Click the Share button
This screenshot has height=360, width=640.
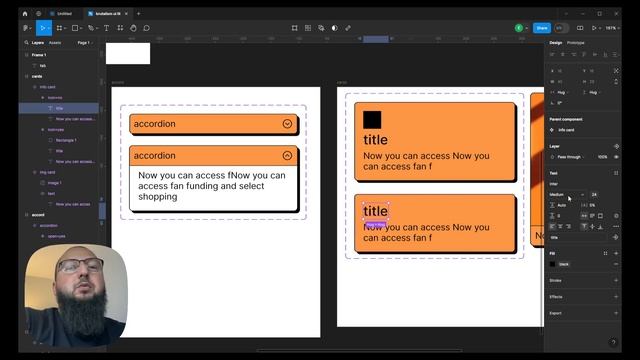coord(542,28)
